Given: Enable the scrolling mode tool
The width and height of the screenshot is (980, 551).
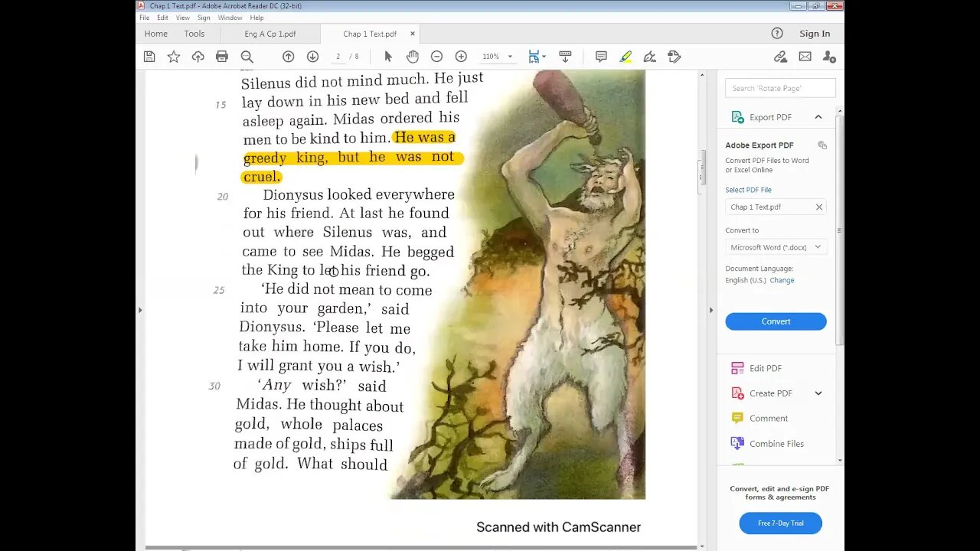Looking at the screenshot, I should tap(565, 57).
